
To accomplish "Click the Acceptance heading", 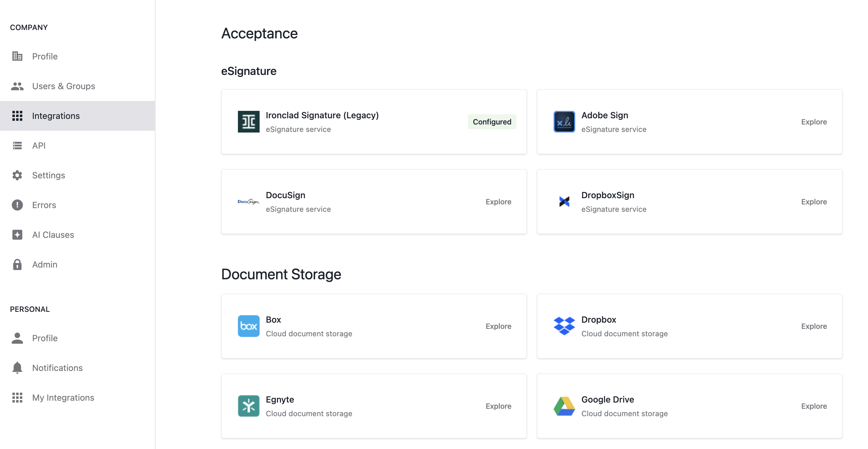I will (259, 33).
